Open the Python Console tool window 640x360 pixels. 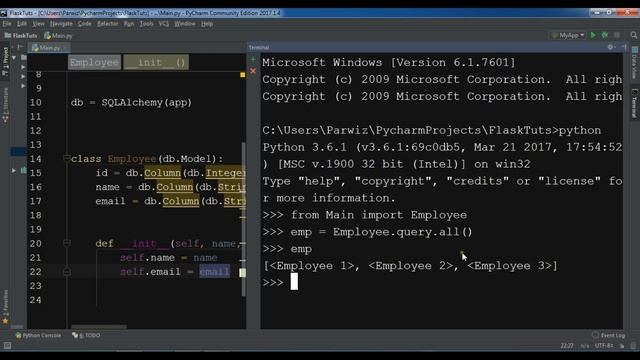(38, 336)
